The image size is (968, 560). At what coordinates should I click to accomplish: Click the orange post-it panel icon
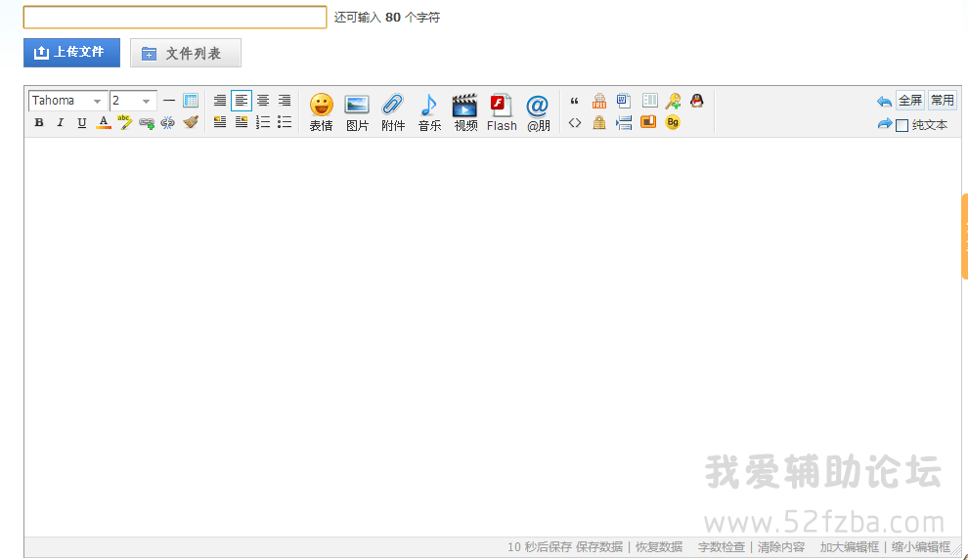coord(648,122)
